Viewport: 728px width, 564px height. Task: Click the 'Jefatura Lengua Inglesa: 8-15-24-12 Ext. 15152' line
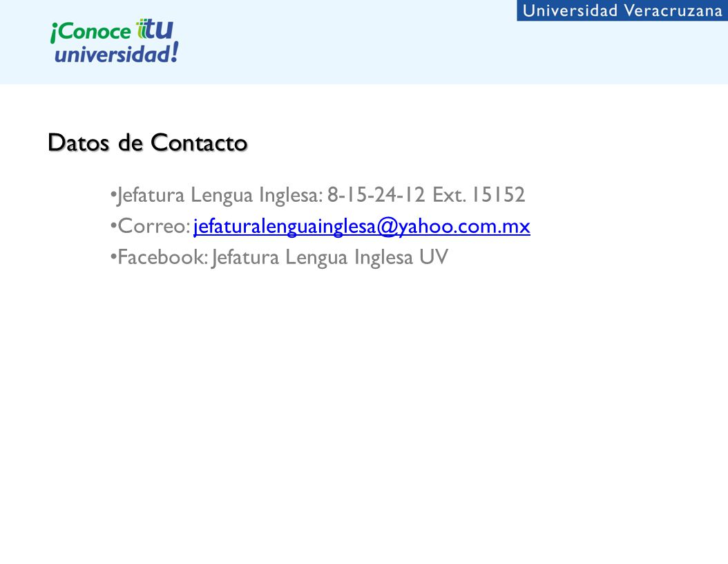318,195
